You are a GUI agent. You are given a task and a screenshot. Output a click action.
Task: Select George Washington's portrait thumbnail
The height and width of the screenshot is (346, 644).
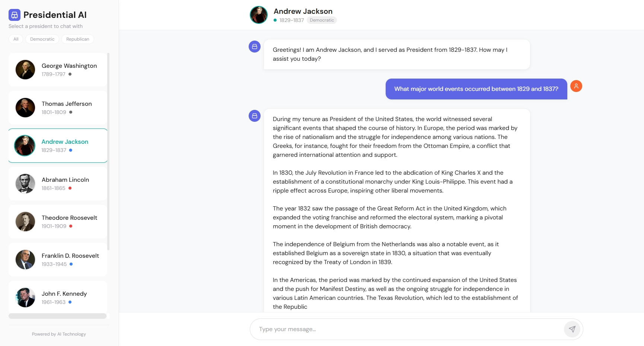[x=25, y=70]
